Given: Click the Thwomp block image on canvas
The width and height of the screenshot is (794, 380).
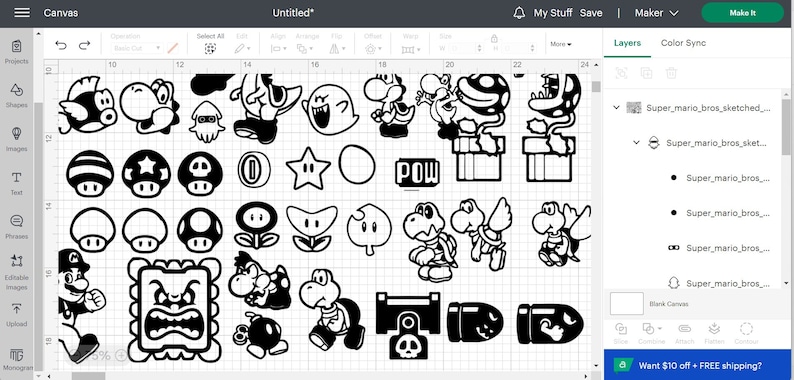Looking at the screenshot, I should [174, 309].
